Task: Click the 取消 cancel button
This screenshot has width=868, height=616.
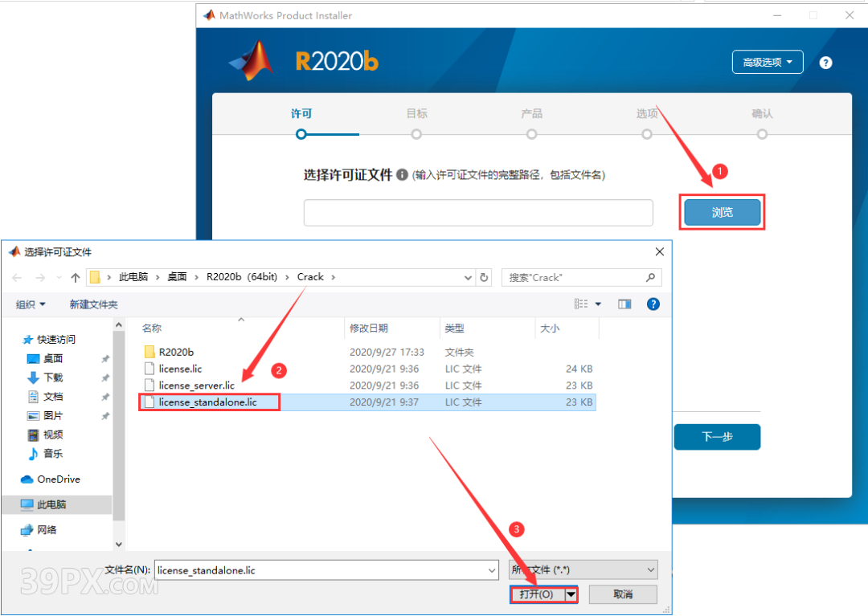Action: click(x=623, y=594)
